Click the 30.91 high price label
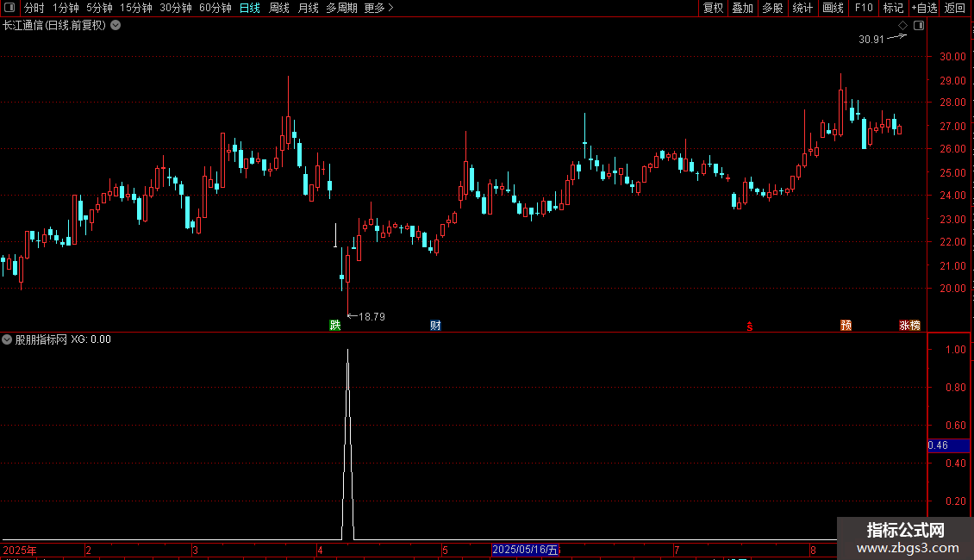The image size is (974, 560). 871,39
